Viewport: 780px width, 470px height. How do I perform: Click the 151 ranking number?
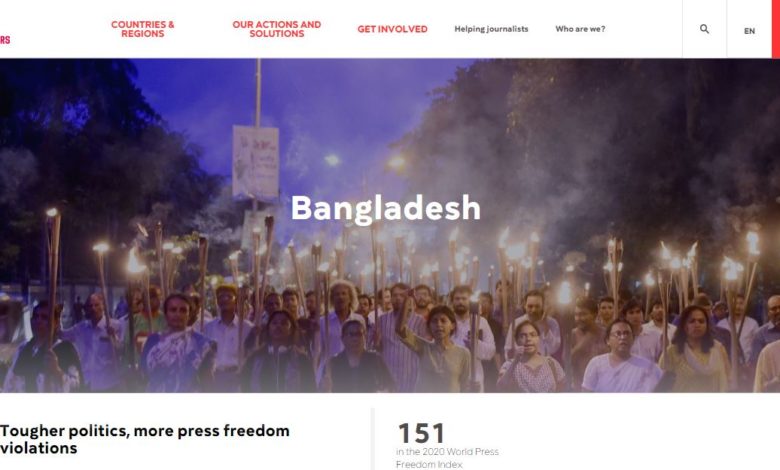pyautogui.click(x=421, y=433)
